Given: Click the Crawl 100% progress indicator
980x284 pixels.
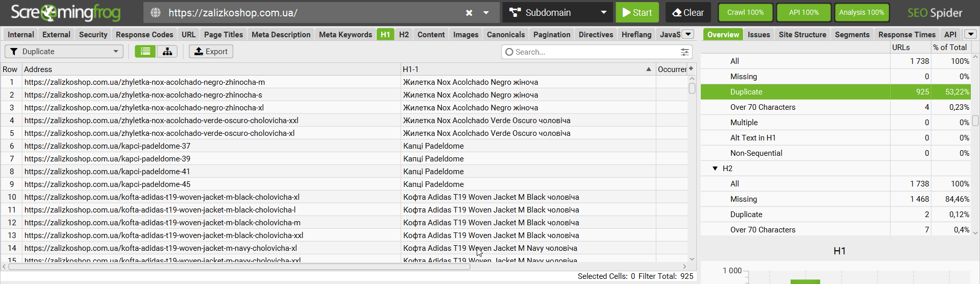Looking at the screenshot, I should [745, 12].
